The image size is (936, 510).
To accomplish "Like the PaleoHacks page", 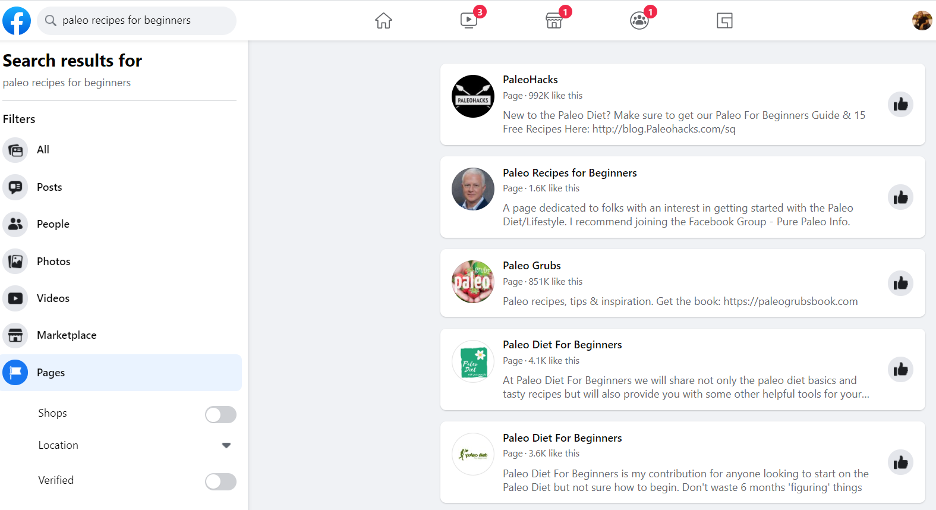I will point(900,105).
